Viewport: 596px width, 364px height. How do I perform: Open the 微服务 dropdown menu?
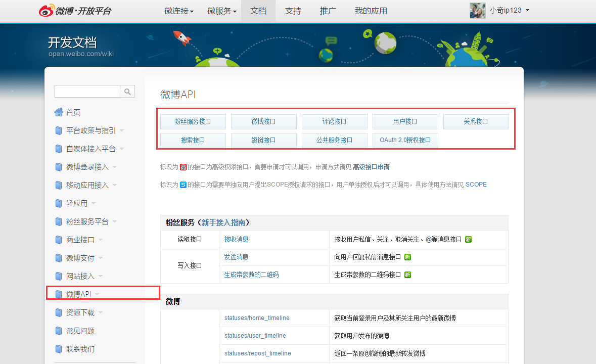click(222, 11)
